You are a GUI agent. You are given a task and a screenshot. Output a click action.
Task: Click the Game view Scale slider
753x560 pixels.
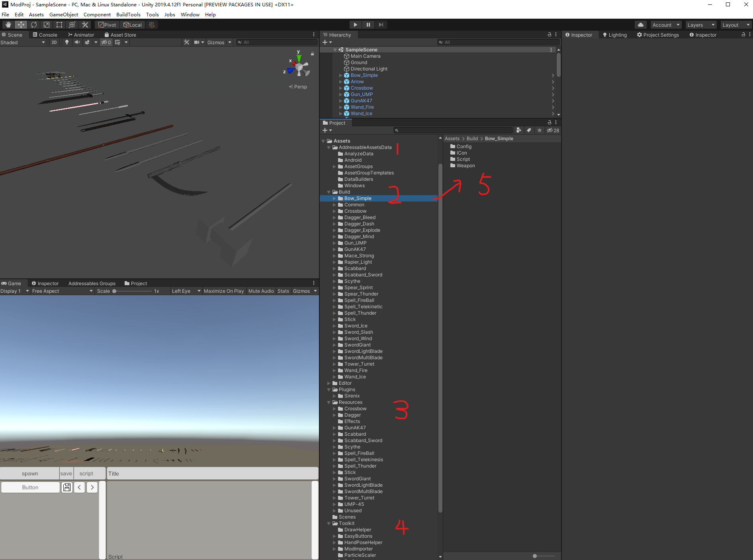pyautogui.click(x=132, y=291)
